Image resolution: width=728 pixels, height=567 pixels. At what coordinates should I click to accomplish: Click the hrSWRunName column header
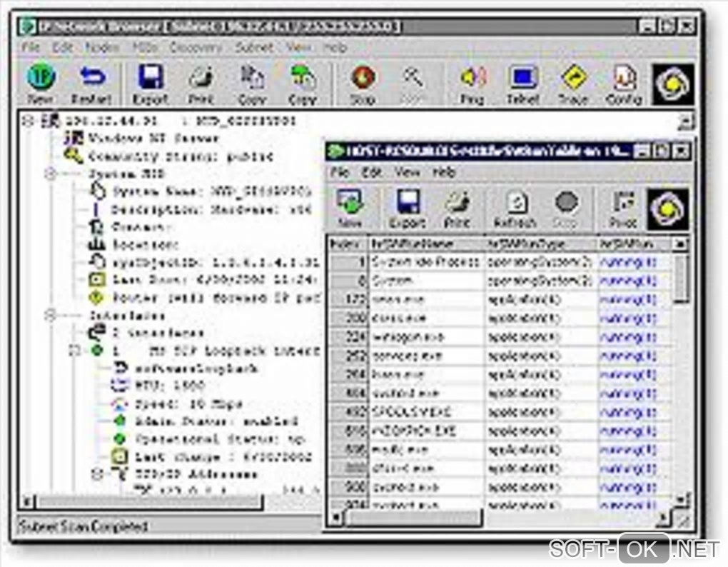426,244
